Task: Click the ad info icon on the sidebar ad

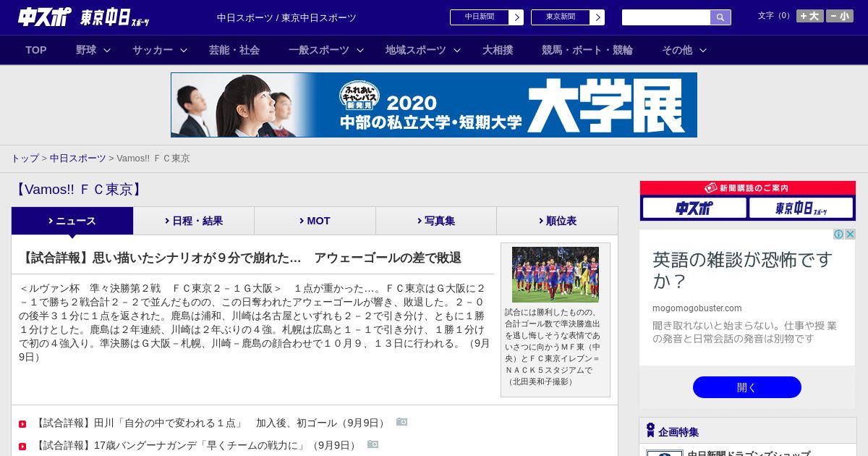Action: tap(839, 234)
